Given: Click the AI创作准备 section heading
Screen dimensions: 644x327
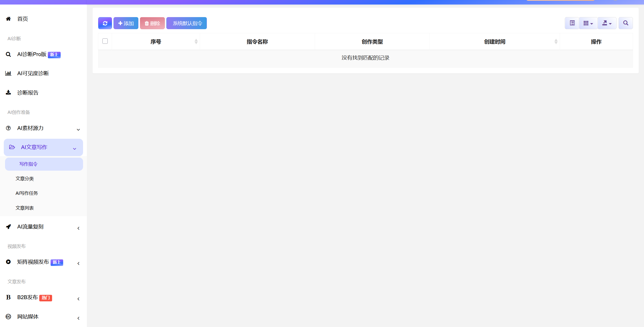Looking at the screenshot, I should pyautogui.click(x=19, y=112).
